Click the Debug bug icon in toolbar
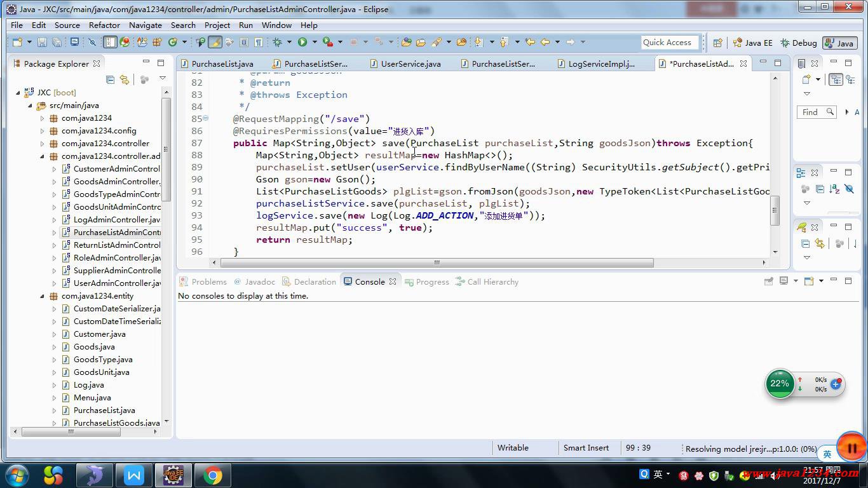 tap(277, 43)
